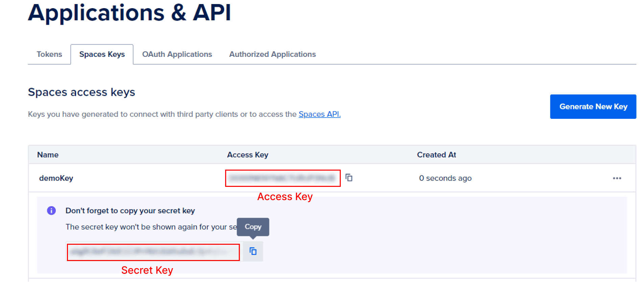Click the "Spaces access keys" section heading
Viewport: 644px width, 282px height.
click(x=81, y=92)
